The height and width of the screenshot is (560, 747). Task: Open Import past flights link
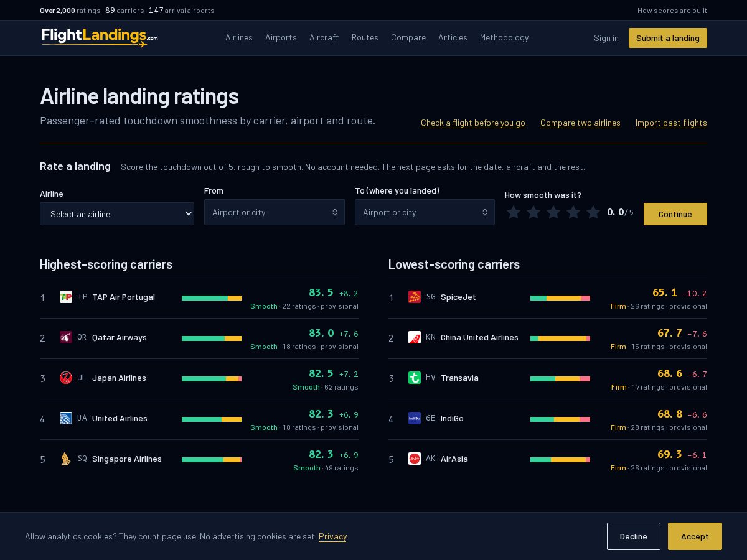tap(671, 123)
